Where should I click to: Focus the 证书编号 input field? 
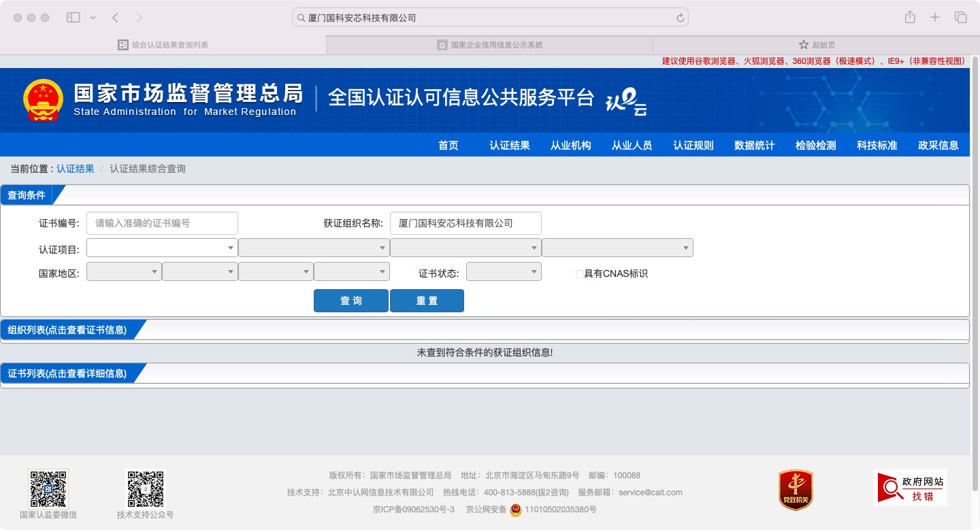click(162, 223)
